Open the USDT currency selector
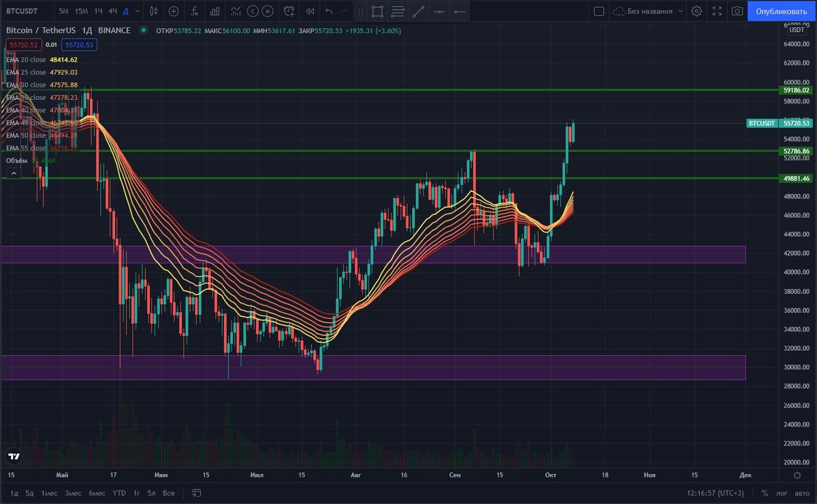 coord(796,30)
